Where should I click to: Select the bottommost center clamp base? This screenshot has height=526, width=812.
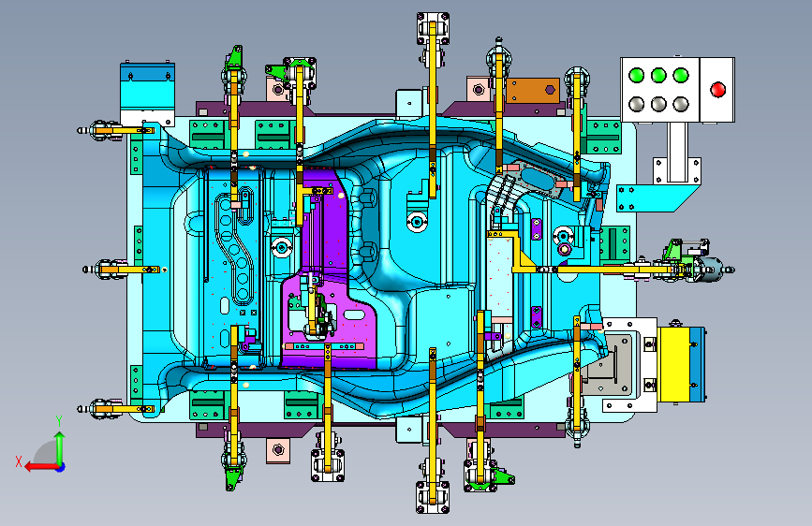pyautogui.click(x=433, y=498)
